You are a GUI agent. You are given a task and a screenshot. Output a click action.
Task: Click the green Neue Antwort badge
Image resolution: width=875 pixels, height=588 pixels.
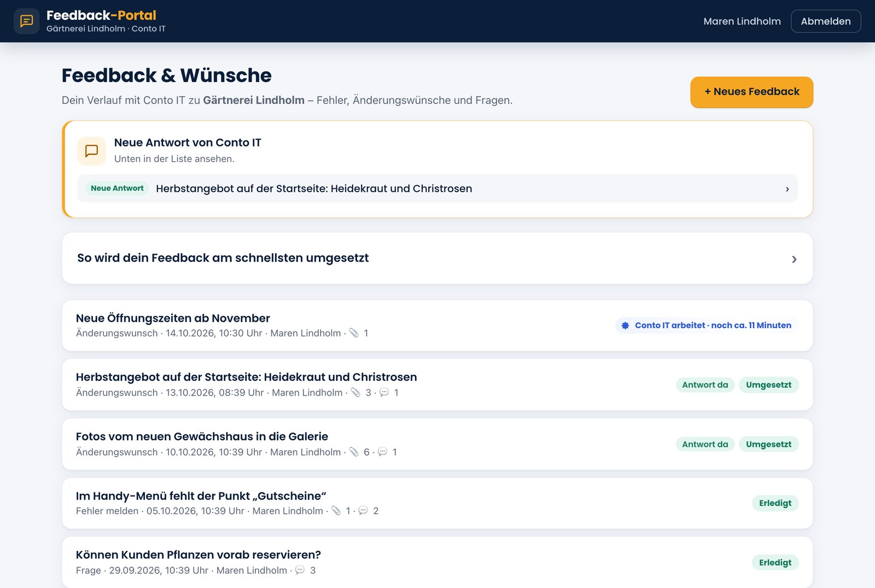117,188
